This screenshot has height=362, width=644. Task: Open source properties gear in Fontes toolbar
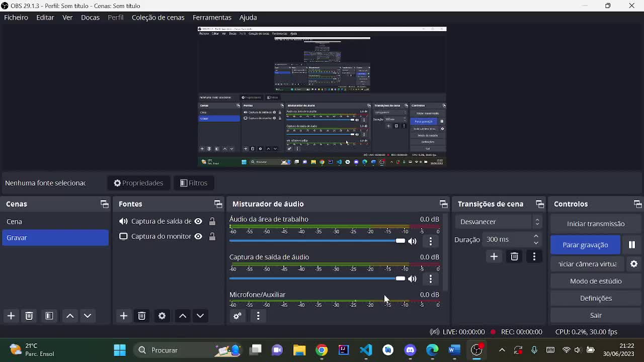point(162,316)
